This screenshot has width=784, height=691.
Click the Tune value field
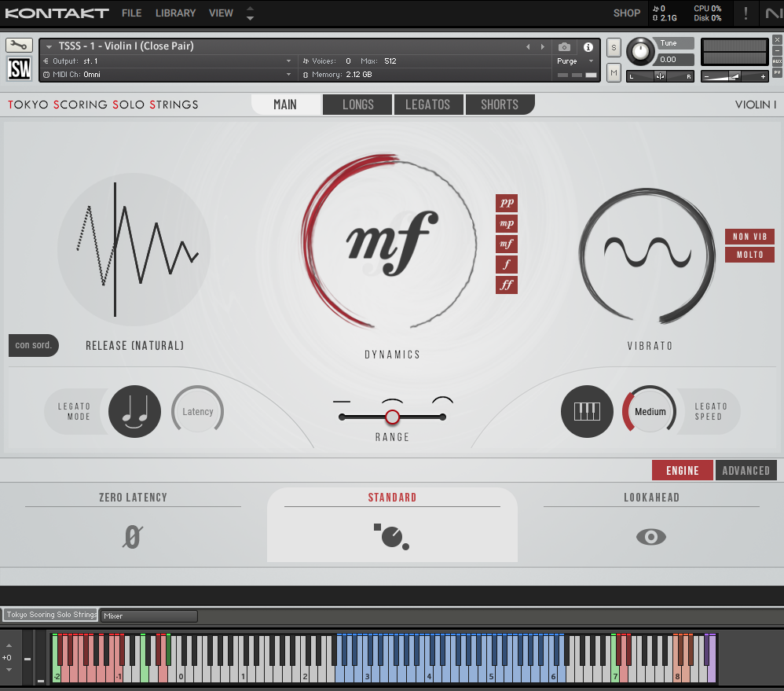tap(676, 60)
